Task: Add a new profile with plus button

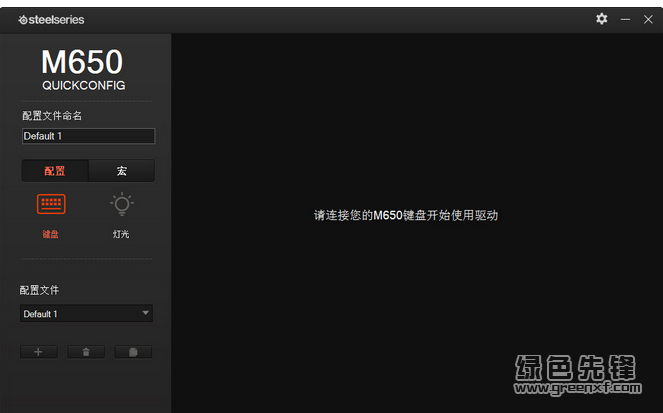Action: [x=38, y=352]
